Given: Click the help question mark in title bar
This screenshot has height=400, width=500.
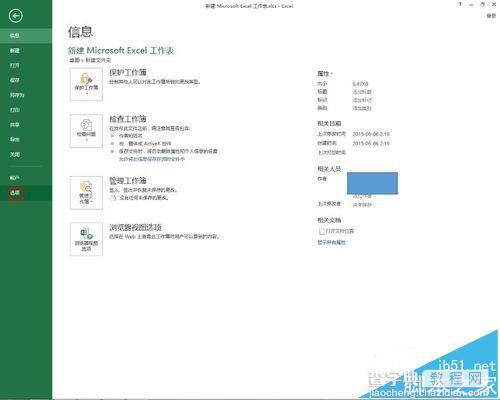Looking at the screenshot, I should (x=460, y=5).
